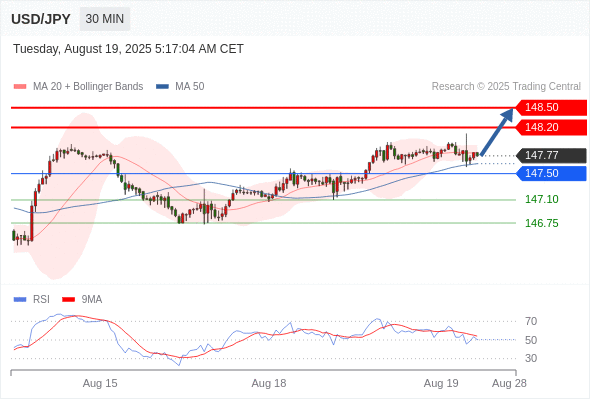The width and height of the screenshot is (590, 400).
Task: Click the 147.10 support level label
Action: (541, 199)
